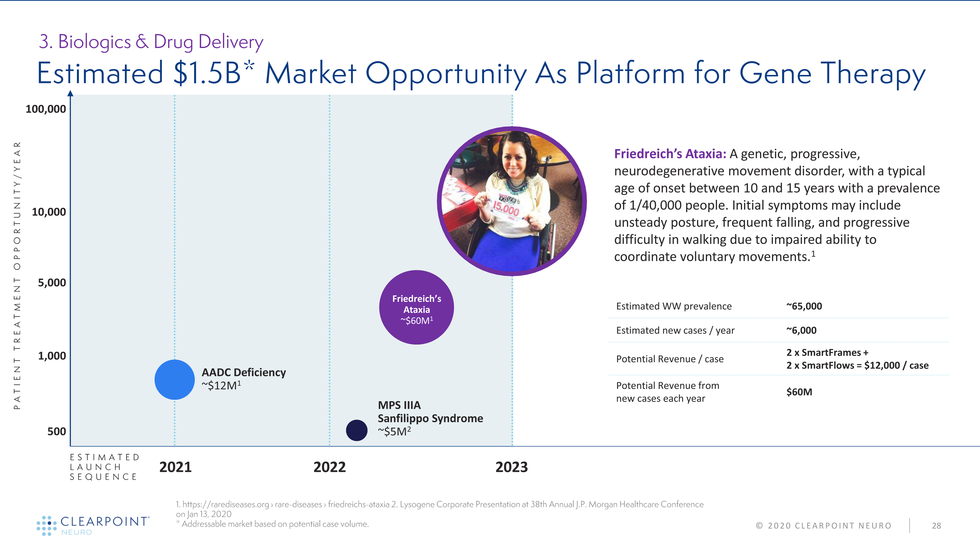This screenshot has height=551, width=980.
Task: Click the $60M potential revenue value
Action: (x=799, y=392)
